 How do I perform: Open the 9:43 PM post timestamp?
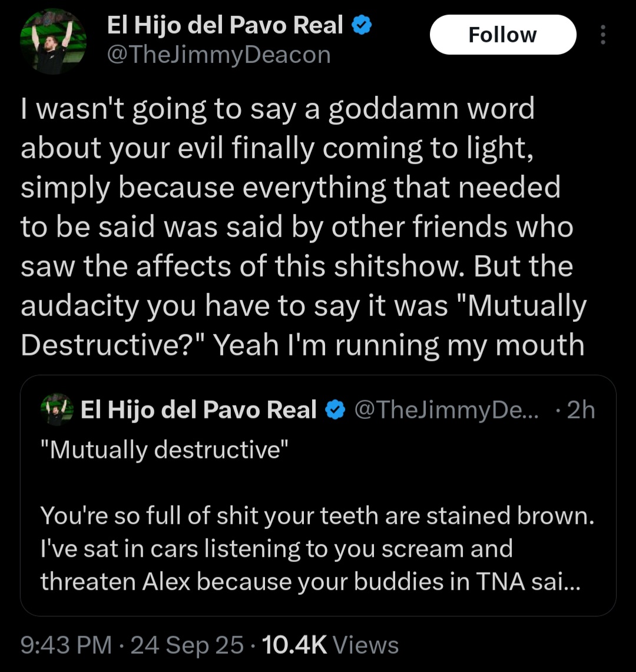[x=66, y=646]
